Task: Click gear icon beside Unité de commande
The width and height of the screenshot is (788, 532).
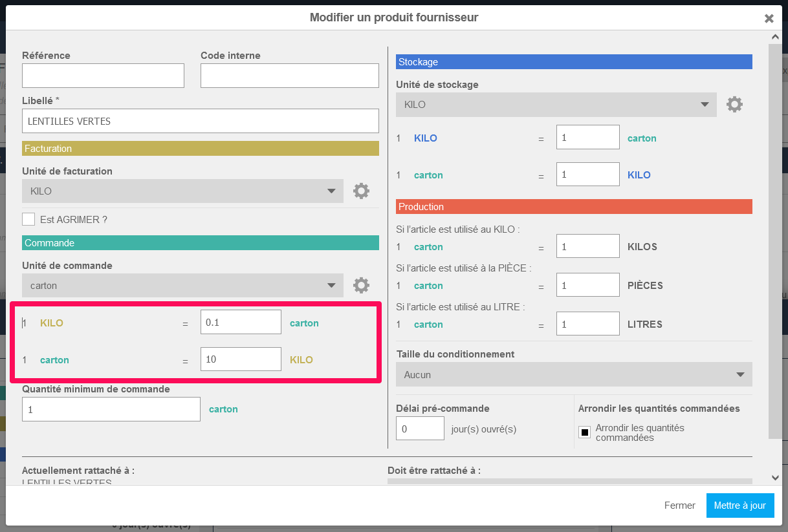Action: point(361,285)
